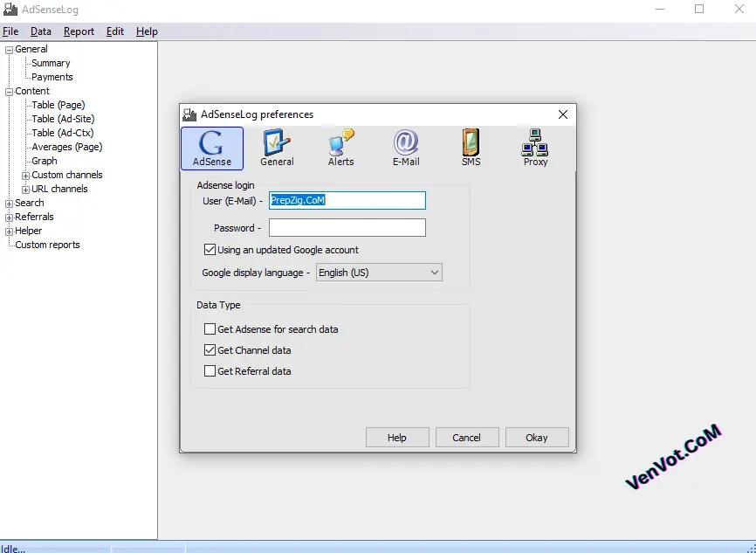
Task: Select the Helper tree label
Action: (x=29, y=232)
